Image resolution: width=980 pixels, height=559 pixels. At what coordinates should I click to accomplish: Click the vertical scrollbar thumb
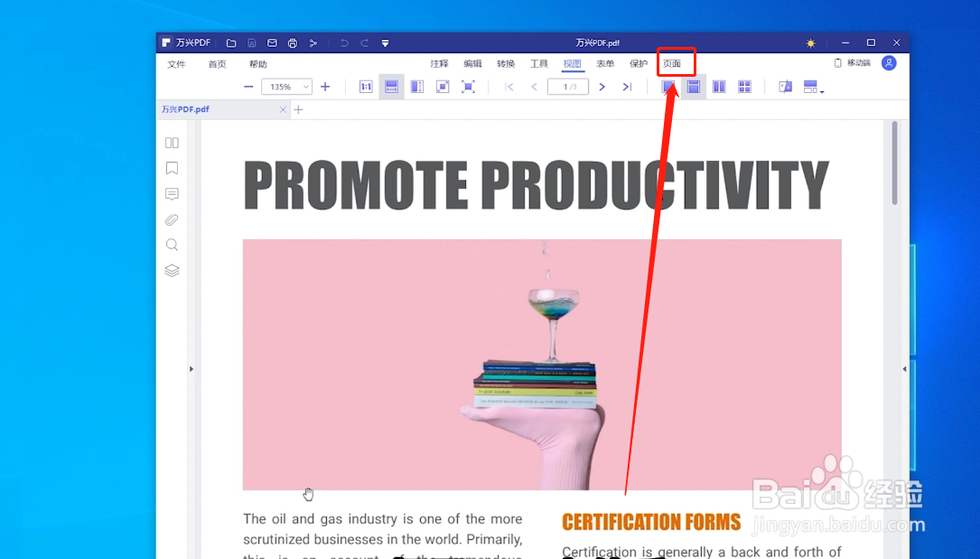[x=894, y=163]
